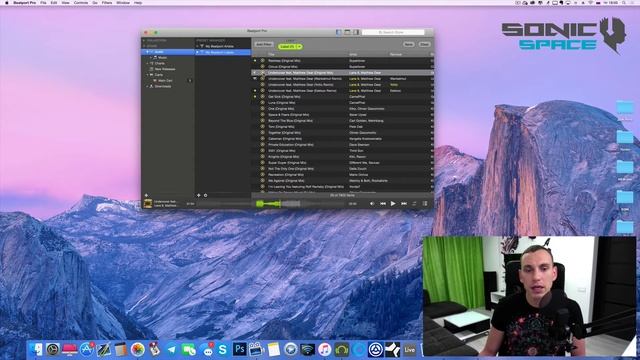This screenshot has width=640, height=360.
Task: Click the play button in the player bar
Action: pyautogui.click(x=393, y=203)
